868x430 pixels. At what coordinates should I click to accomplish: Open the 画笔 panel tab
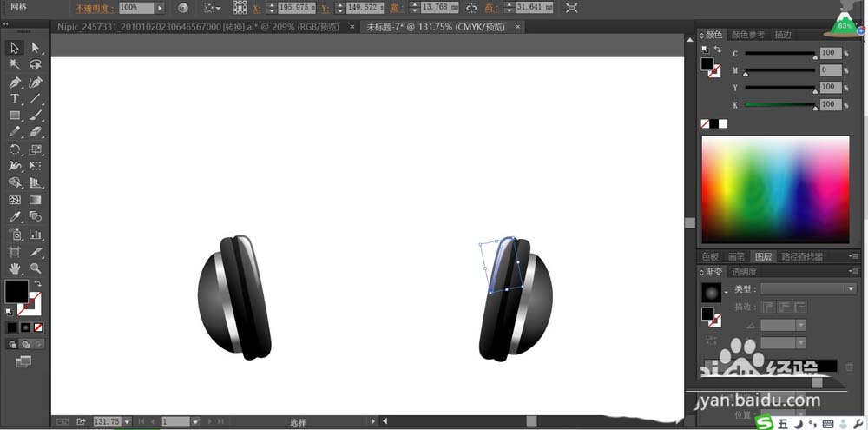(x=736, y=256)
